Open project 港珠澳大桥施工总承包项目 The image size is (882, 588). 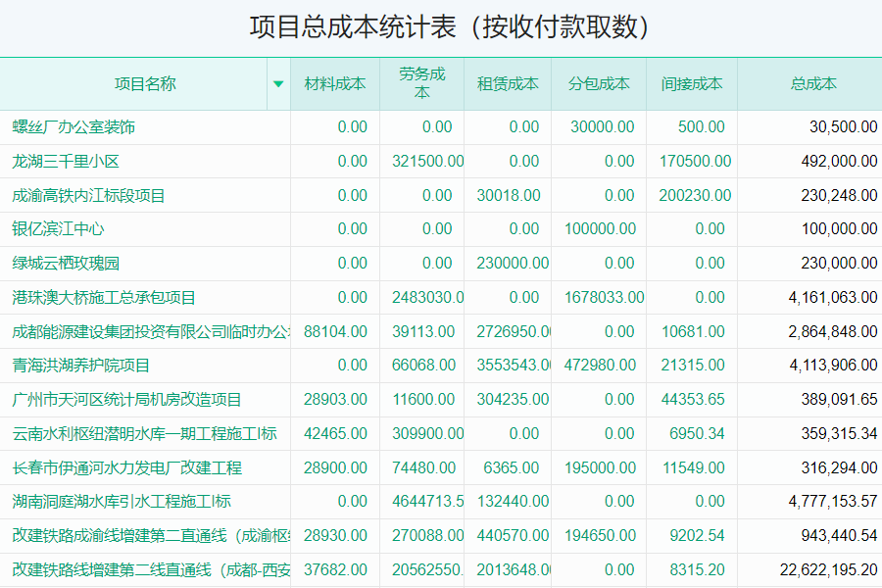coord(104,298)
